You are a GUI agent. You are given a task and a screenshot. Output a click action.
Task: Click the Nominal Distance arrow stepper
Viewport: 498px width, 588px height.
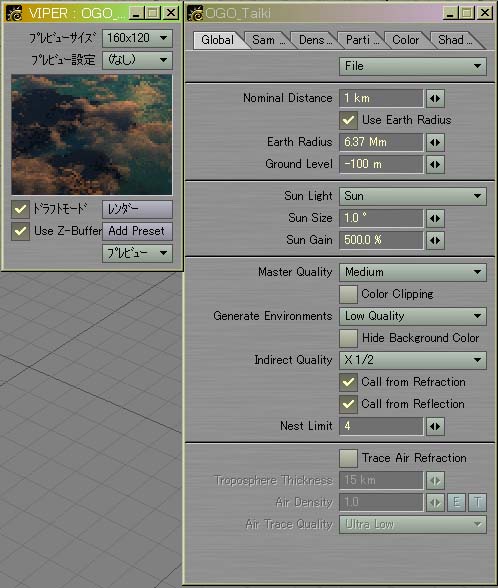[435, 99]
